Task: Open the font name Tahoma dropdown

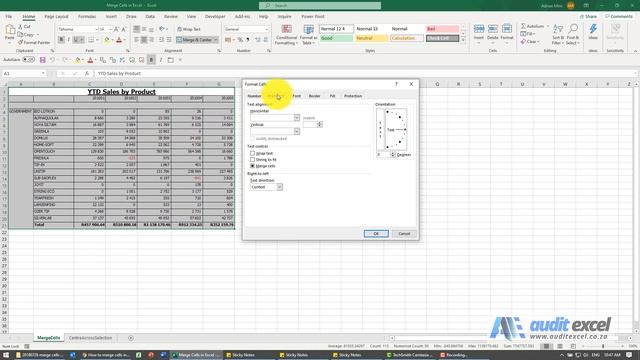Action: tap(96, 29)
